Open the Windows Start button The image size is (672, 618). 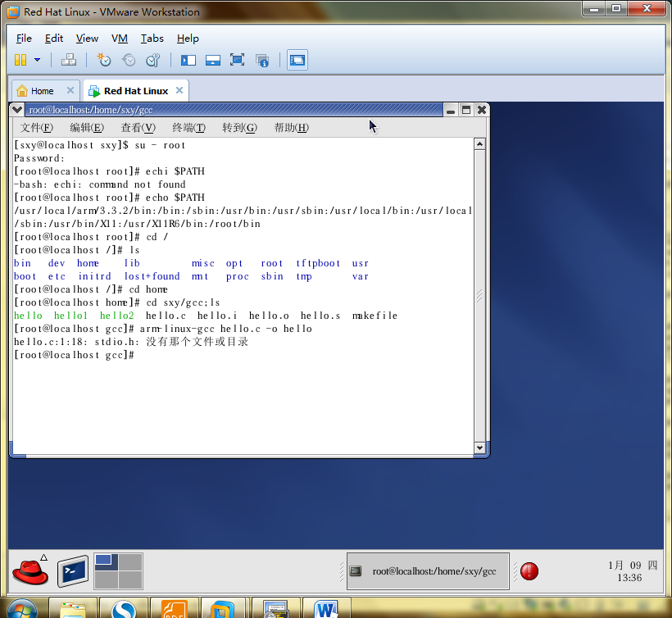point(21,608)
